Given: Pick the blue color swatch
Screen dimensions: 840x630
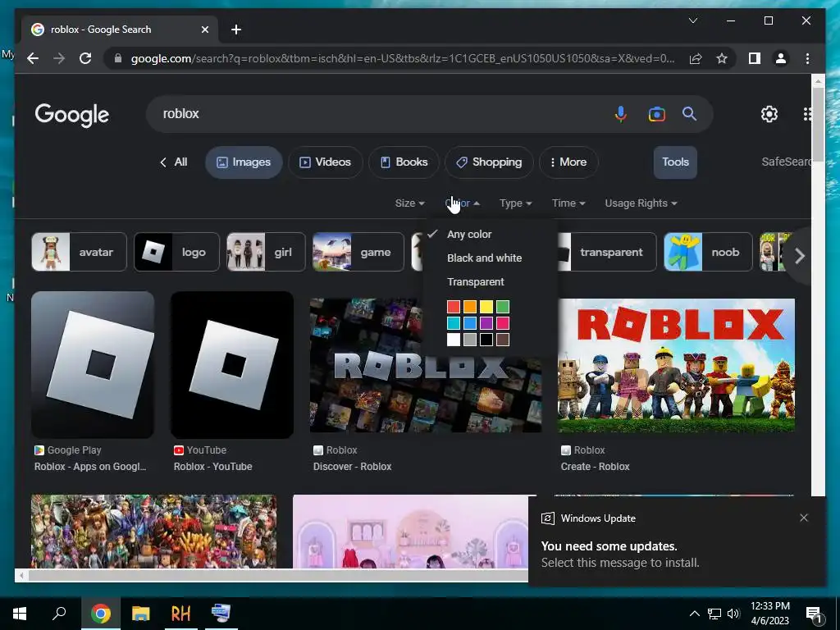Looking at the screenshot, I should pyautogui.click(x=470, y=323).
